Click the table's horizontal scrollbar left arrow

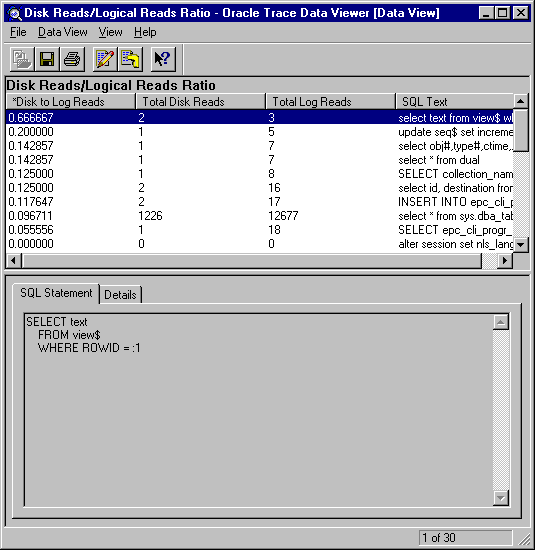[x=14, y=261]
